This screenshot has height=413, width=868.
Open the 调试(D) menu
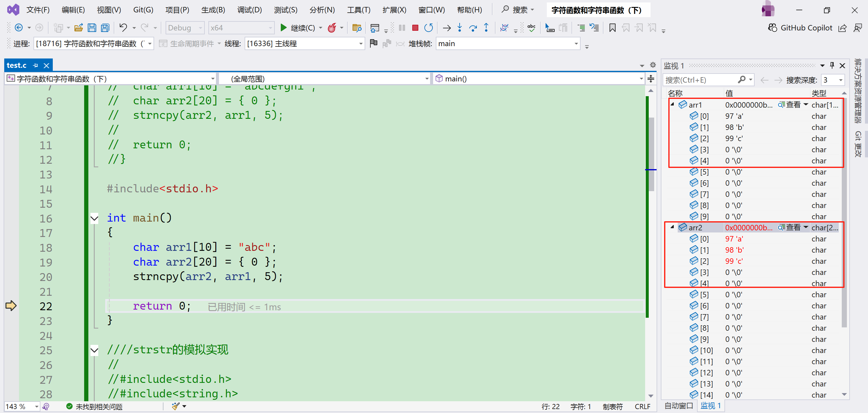point(249,10)
